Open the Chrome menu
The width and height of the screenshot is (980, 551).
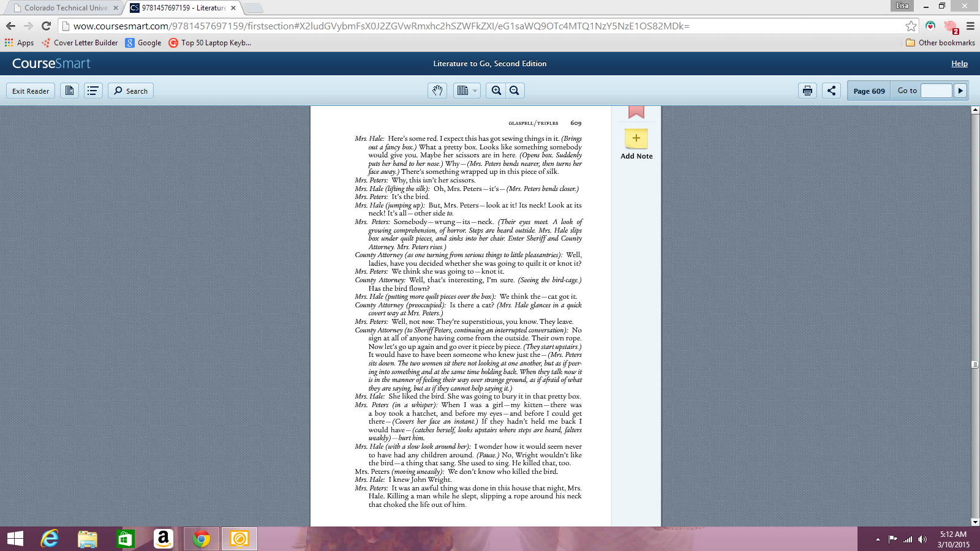(970, 26)
